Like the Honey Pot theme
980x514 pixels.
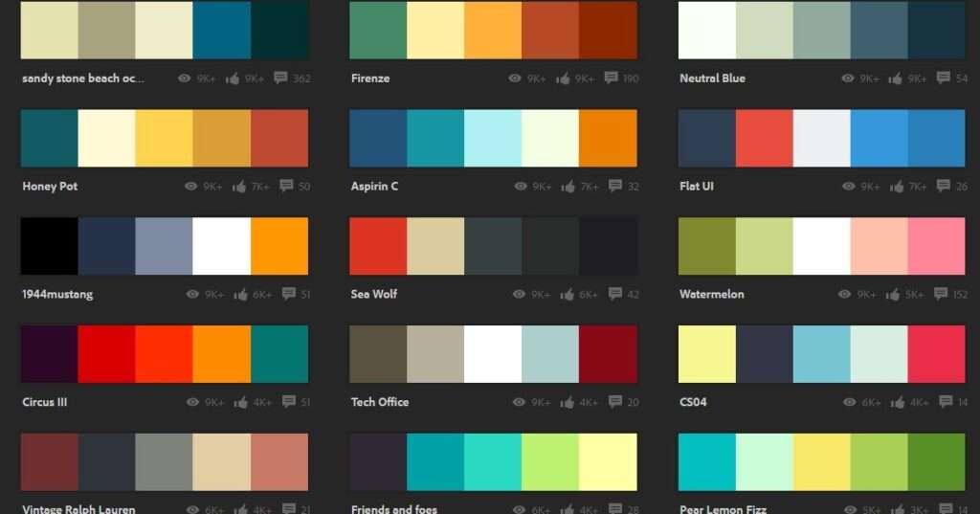pos(239,187)
